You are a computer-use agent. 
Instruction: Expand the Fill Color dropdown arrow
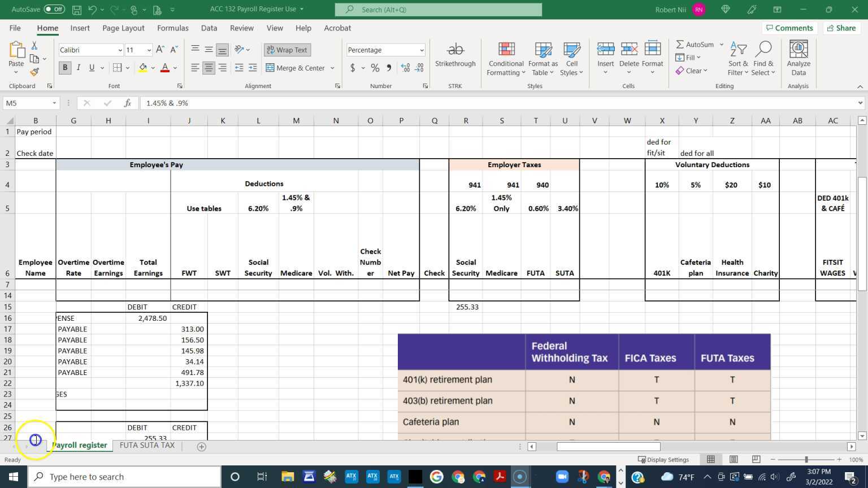151,67
